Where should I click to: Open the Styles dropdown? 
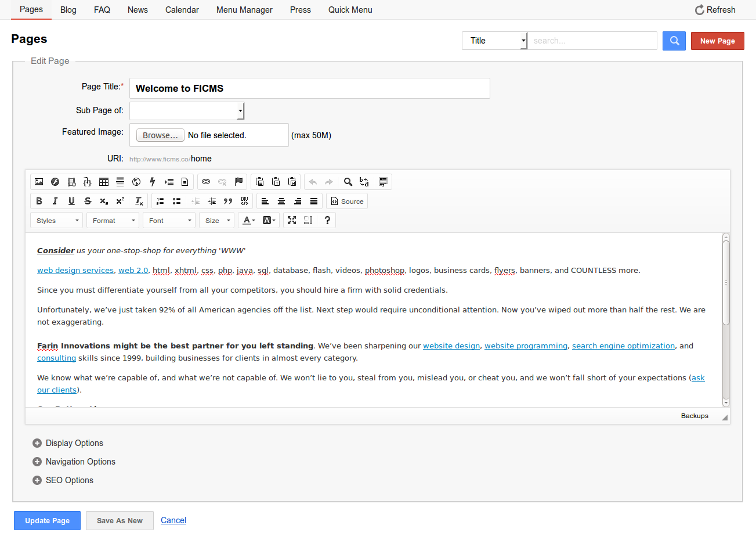(56, 221)
